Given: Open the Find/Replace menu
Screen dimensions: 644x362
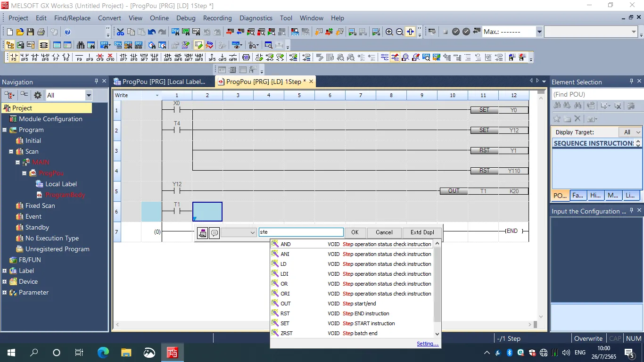Looking at the screenshot, I should (x=72, y=18).
